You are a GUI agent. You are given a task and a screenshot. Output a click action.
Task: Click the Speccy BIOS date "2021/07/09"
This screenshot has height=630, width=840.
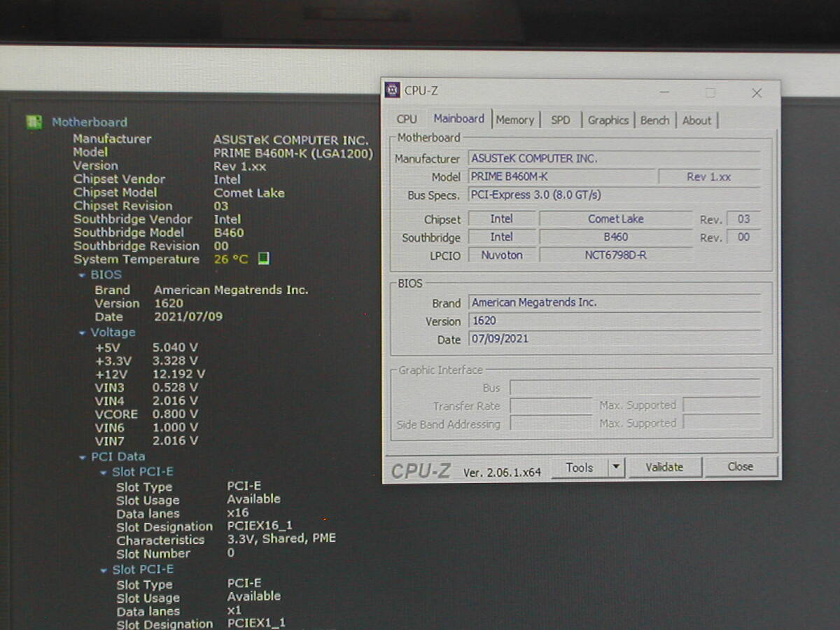coord(188,316)
